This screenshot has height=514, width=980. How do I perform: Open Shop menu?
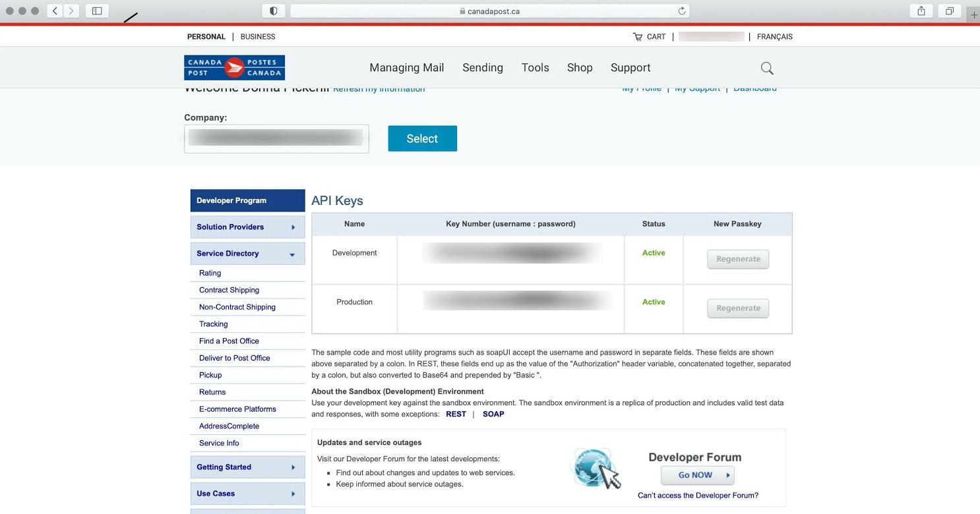[580, 67]
